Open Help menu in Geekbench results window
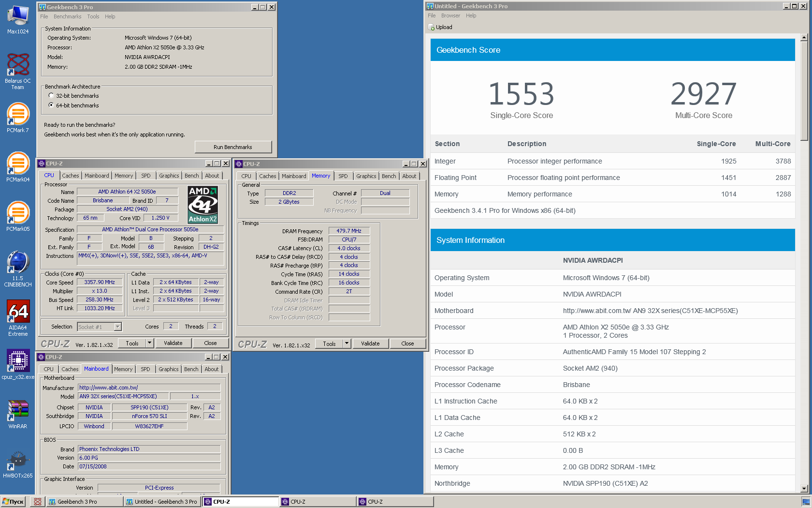 click(471, 15)
